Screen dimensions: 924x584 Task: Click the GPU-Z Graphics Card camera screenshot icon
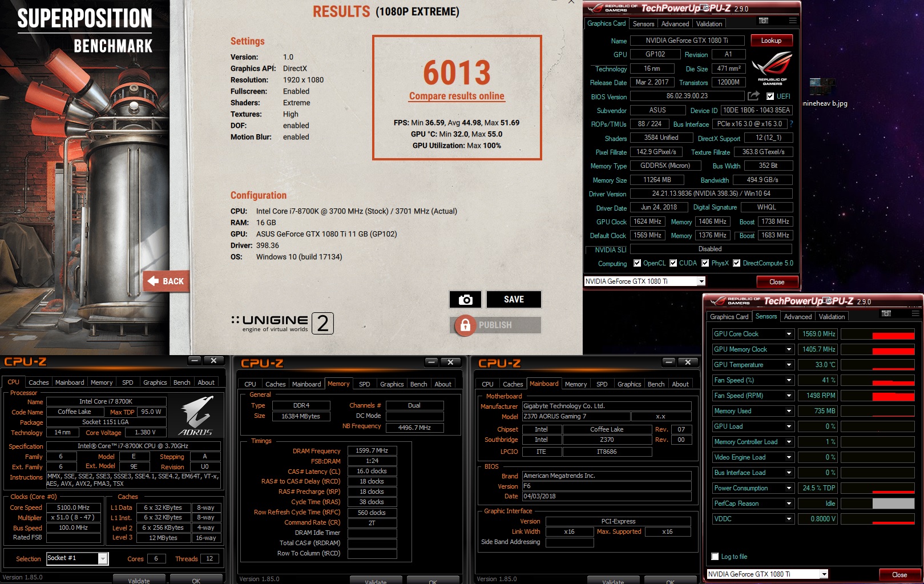pos(763,21)
